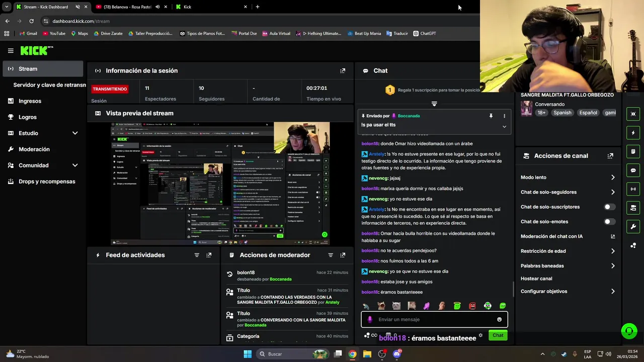Collapse the gift subscription banner arrow
The image size is (644, 362).
[x=434, y=104]
